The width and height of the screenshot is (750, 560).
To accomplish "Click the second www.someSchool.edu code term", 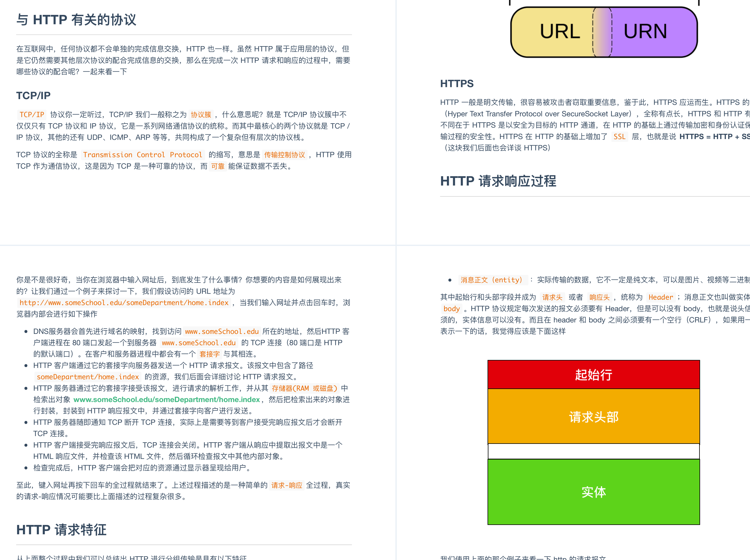I will (x=199, y=343).
